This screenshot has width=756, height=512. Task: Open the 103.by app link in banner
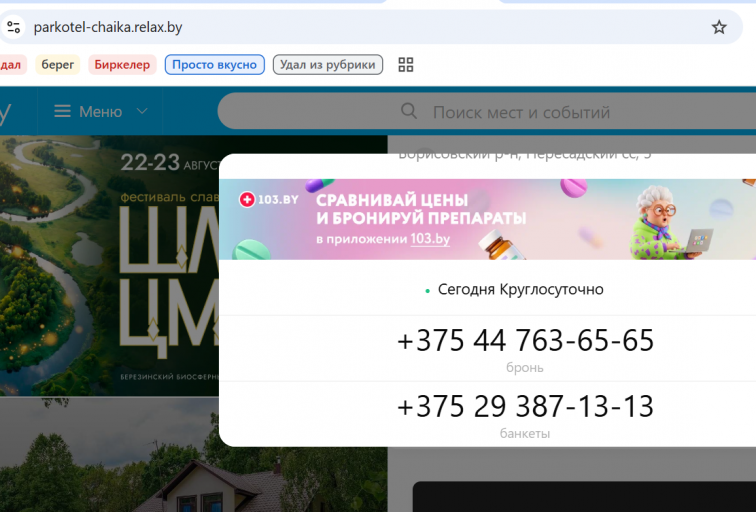(x=430, y=239)
